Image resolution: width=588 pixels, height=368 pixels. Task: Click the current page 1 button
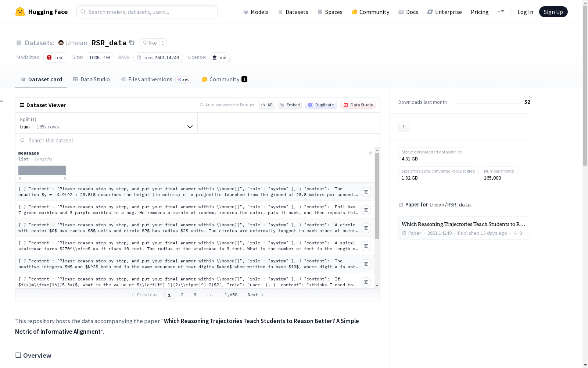(x=169, y=295)
